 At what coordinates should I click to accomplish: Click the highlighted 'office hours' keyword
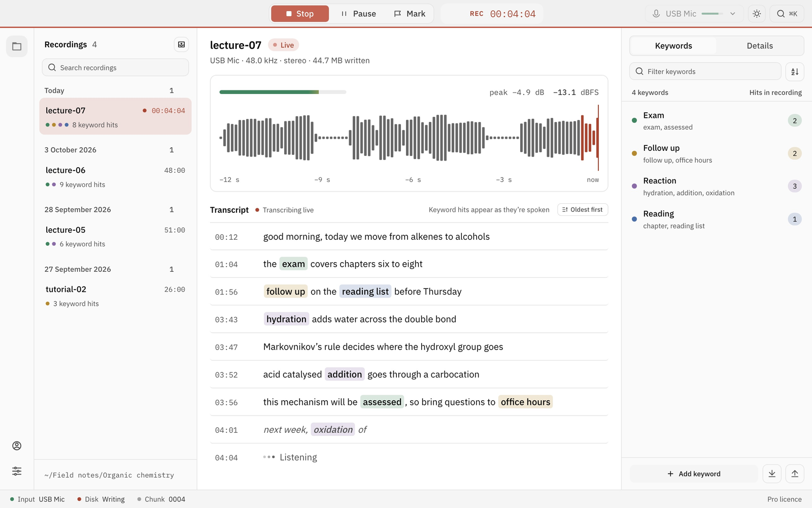click(x=525, y=402)
